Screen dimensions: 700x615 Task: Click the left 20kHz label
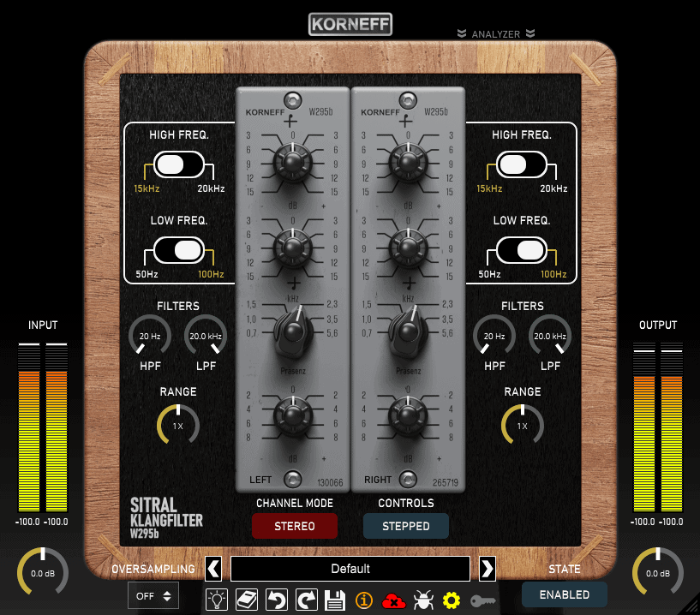pyautogui.click(x=211, y=188)
